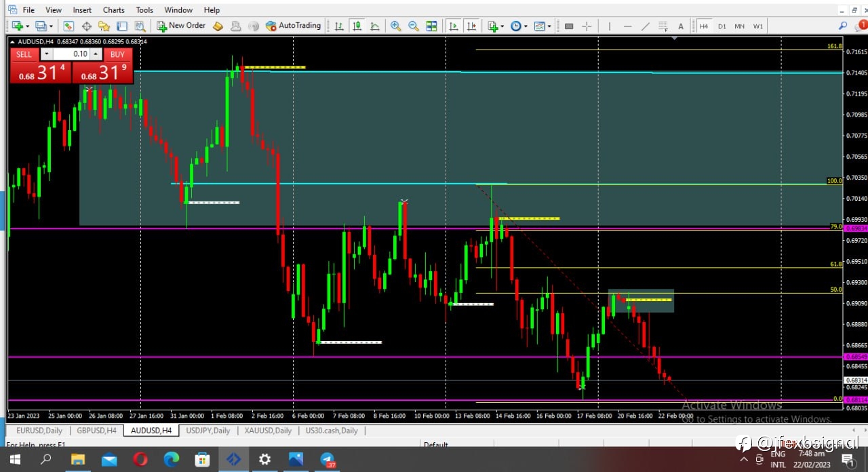Open the search magnifier icon

click(843, 26)
